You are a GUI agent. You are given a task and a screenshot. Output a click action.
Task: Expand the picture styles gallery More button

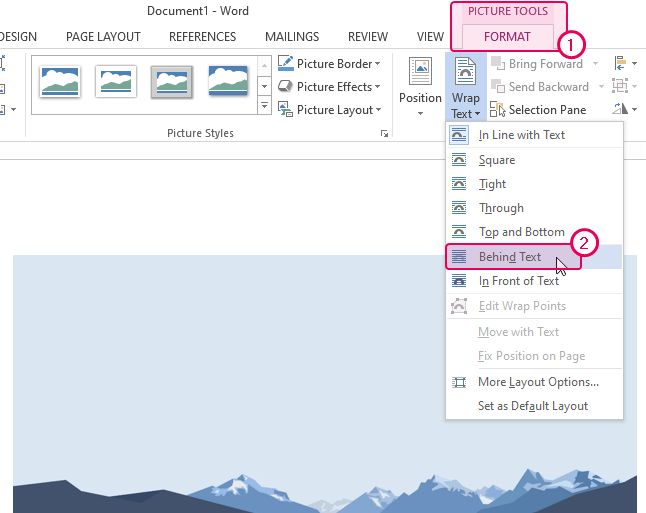(x=264, y=106)
